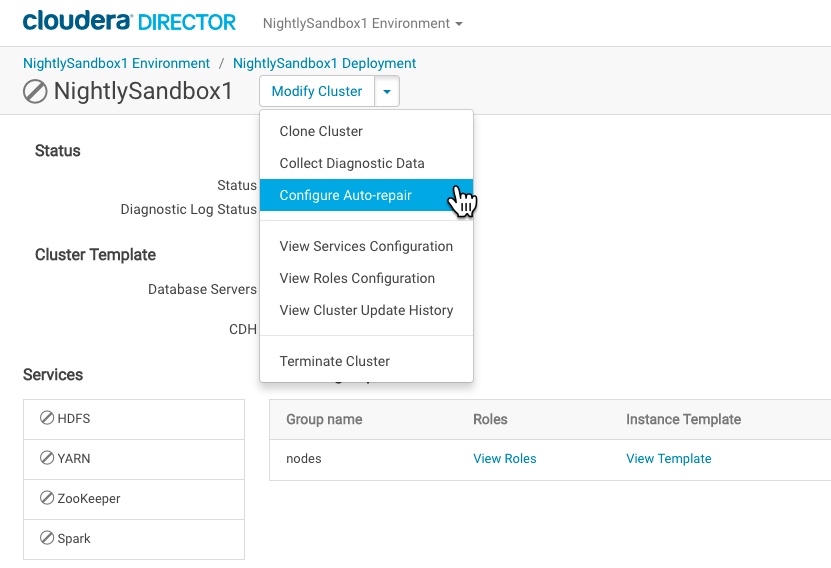This screenshot has width=831, height=568.
Task: Open View Template link for nodes
Action: pyautogui.click(x=668, y=459)
